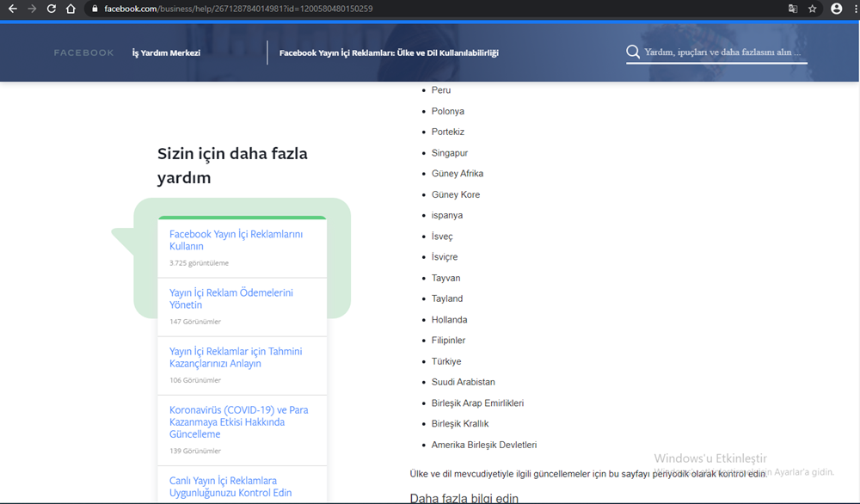
Task: Click Güney Kore in the country list
Action: (455, 194)
